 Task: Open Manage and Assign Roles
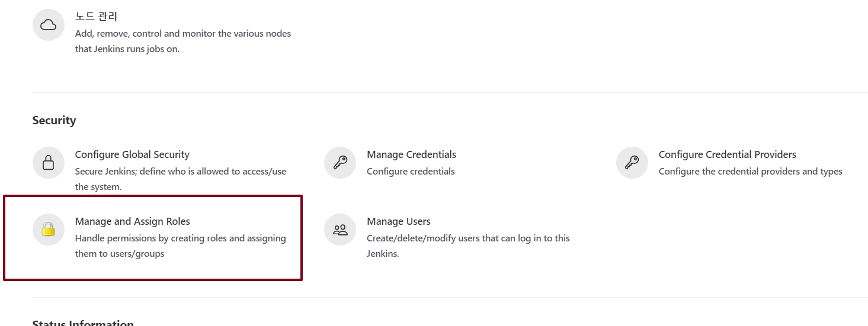coord(133,221)
